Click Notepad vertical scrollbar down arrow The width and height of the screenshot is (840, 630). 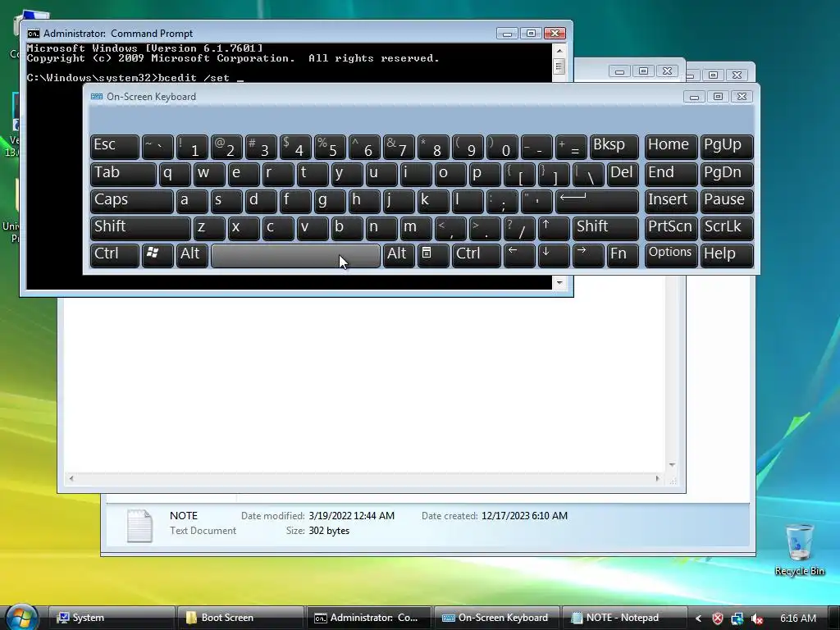[672, 464]
